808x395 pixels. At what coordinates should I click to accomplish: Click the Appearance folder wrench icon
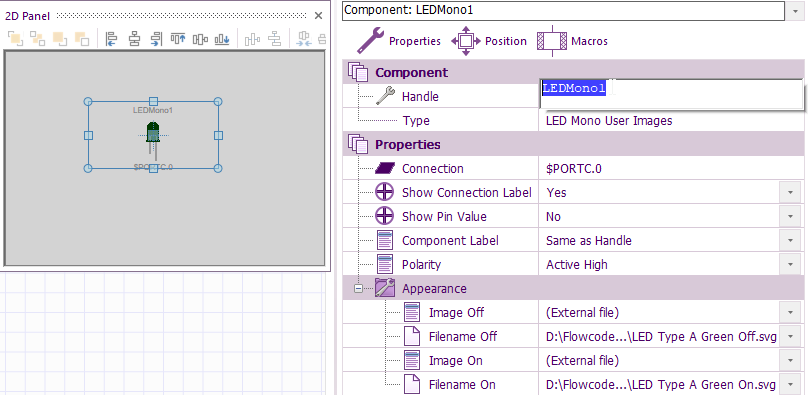(385, 288)
